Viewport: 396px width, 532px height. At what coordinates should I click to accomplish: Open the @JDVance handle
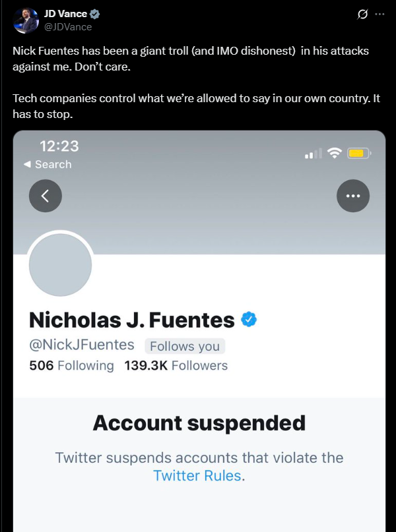[x=67, y=27]
